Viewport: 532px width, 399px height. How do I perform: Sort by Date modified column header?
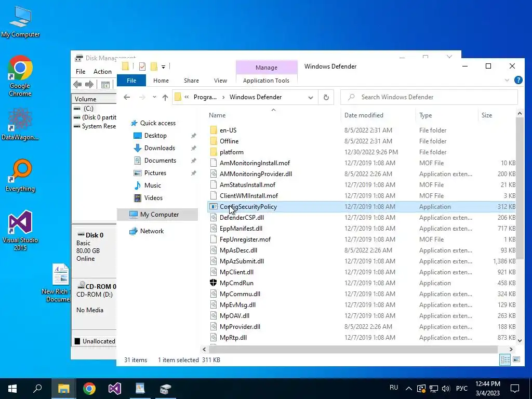pos(364,115)
